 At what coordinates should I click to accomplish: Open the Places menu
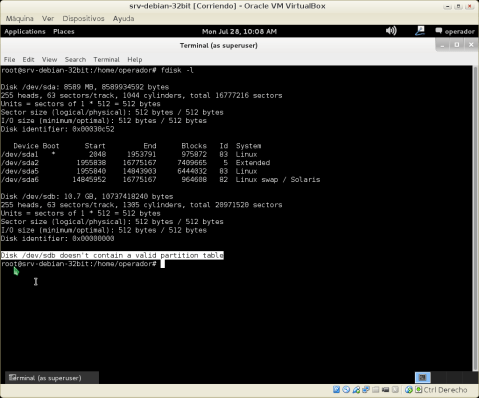(64, 31)
